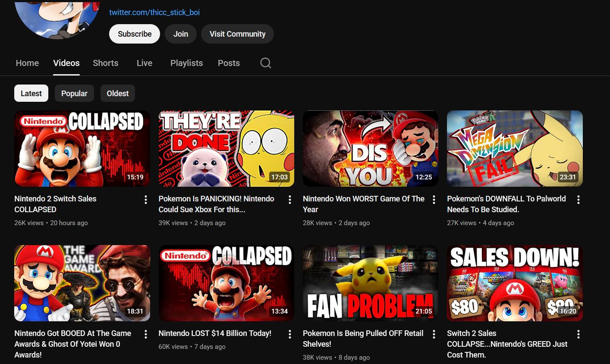
Task: Play the 'SALES DOWN!' thumbnail video
Action: pos(515,283)
